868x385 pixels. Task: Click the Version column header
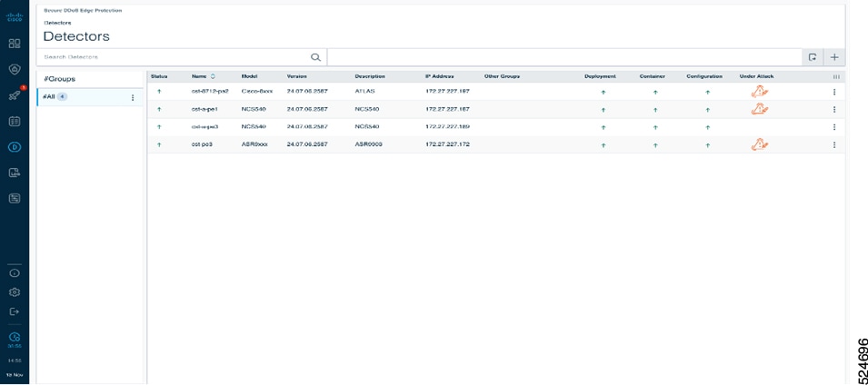tap(296, 76)
